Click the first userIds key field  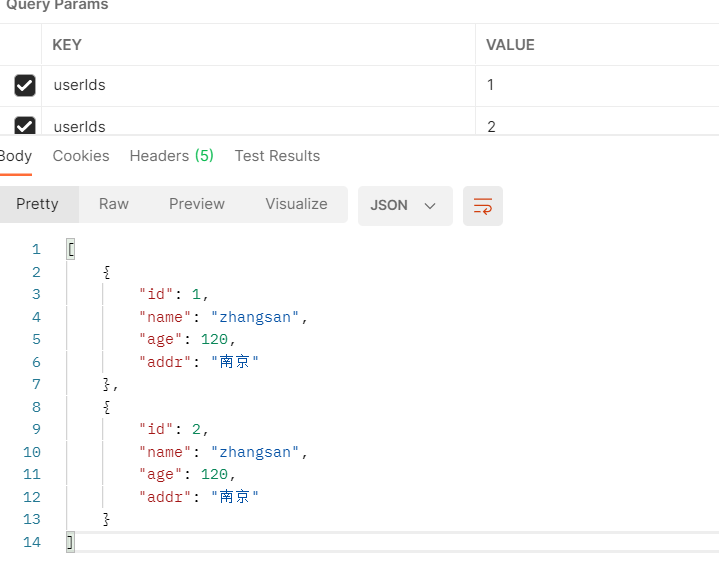coord(80,86)
